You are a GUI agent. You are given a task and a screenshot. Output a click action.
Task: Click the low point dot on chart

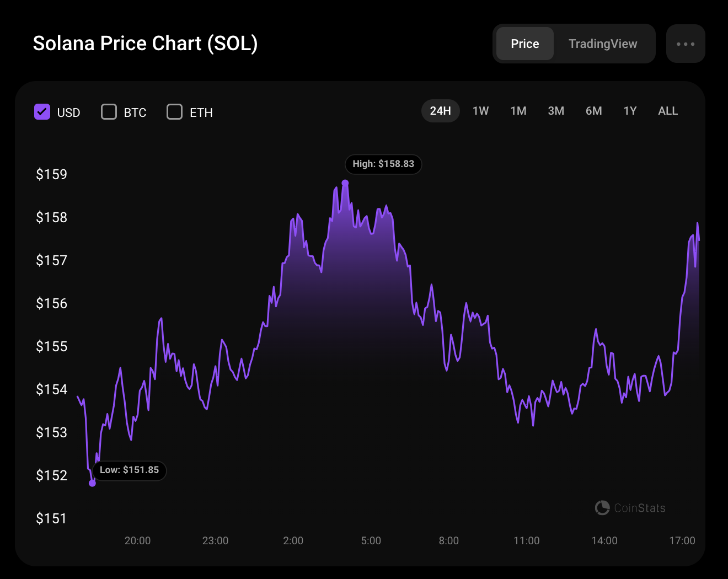tap(92, 483)
